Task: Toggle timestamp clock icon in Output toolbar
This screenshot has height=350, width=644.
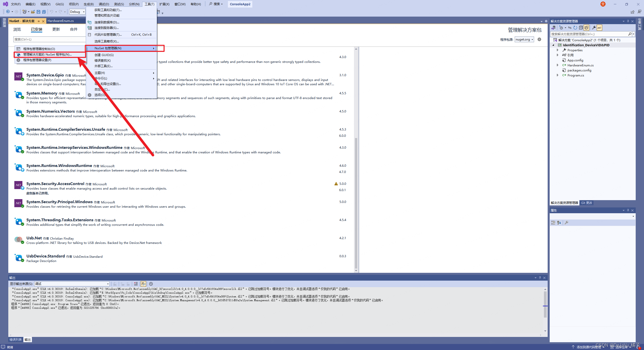Action: pyautogui.click(x=151, y=284)
